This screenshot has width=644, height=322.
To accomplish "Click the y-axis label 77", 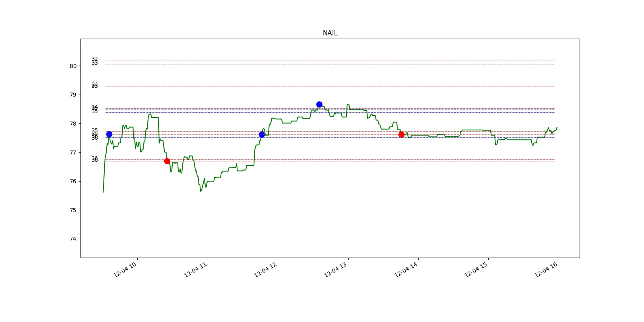I will click(73, 153).
